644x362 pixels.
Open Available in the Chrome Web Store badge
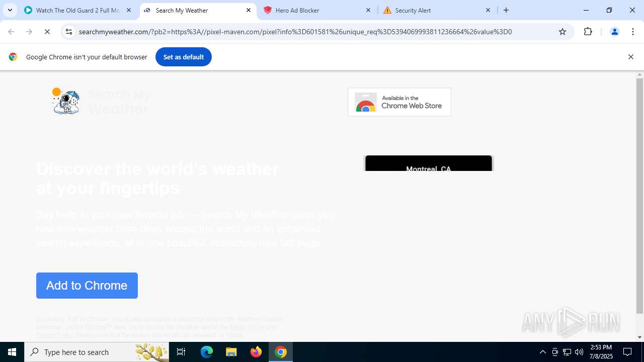coord(399,102)
